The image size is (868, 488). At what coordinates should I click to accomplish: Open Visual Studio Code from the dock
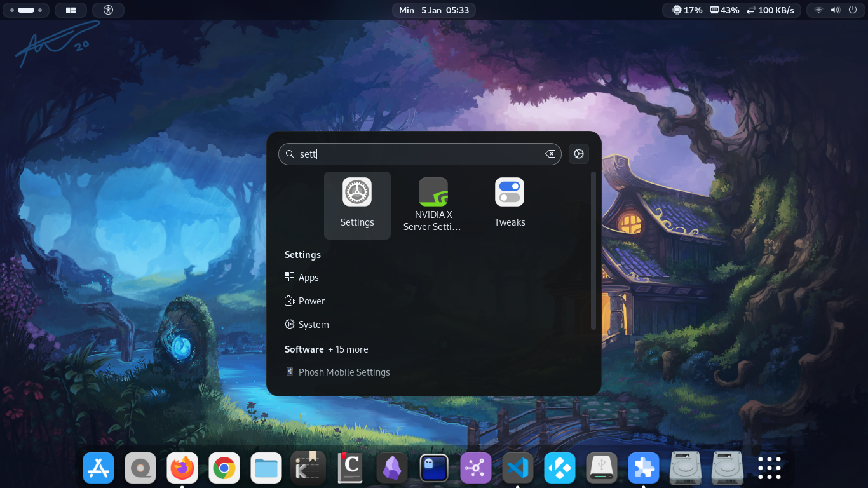[518, 468]
